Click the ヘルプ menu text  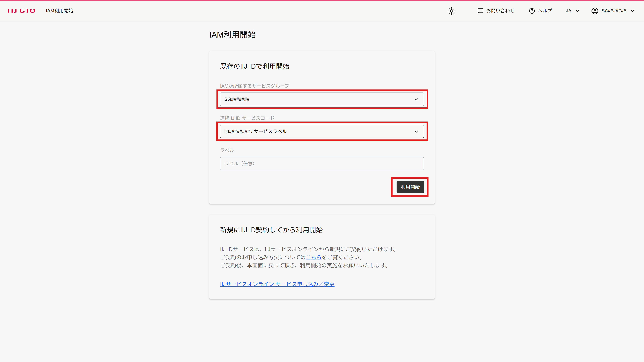(x=545, y=11)
